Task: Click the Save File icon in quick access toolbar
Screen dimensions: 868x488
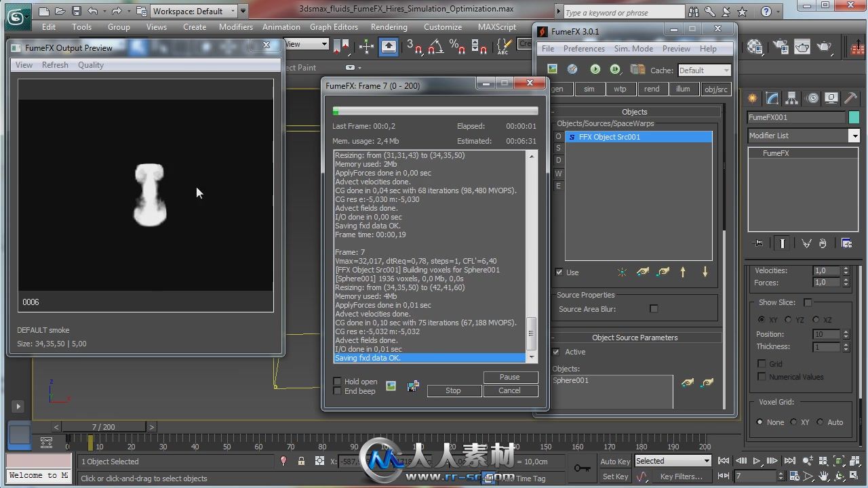Action: 76,11
